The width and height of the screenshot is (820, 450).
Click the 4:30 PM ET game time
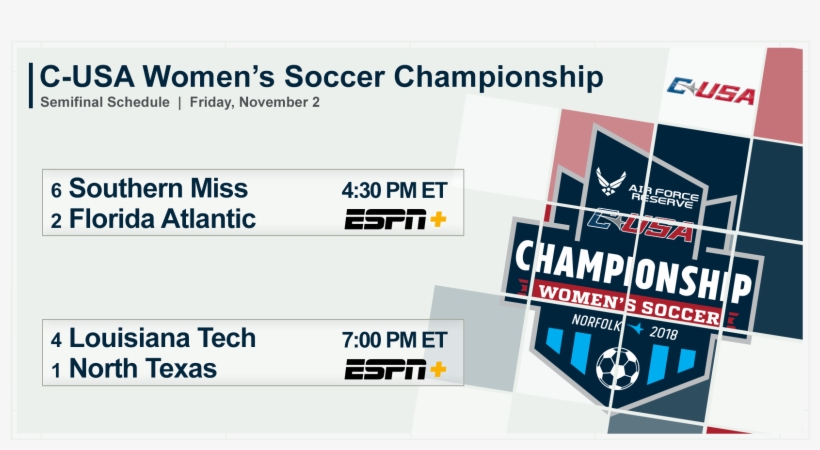pos(394,189)
